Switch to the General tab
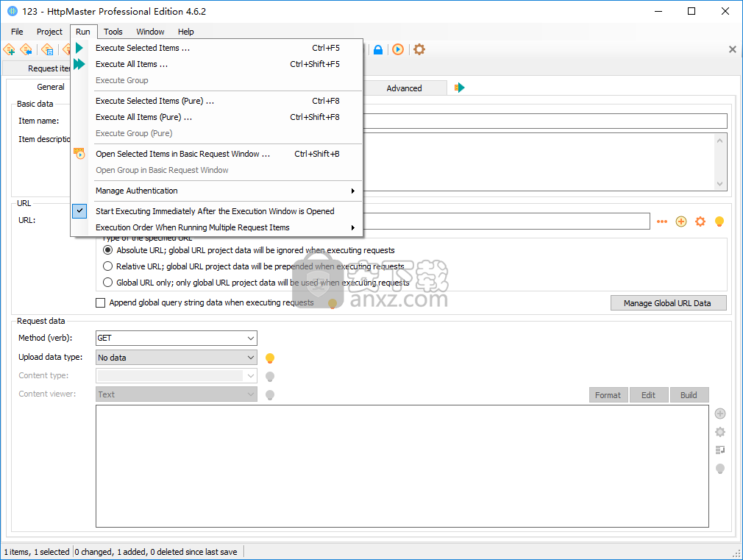Image resolution: width=743 pixels, height=560 pixels. (51, 88)
